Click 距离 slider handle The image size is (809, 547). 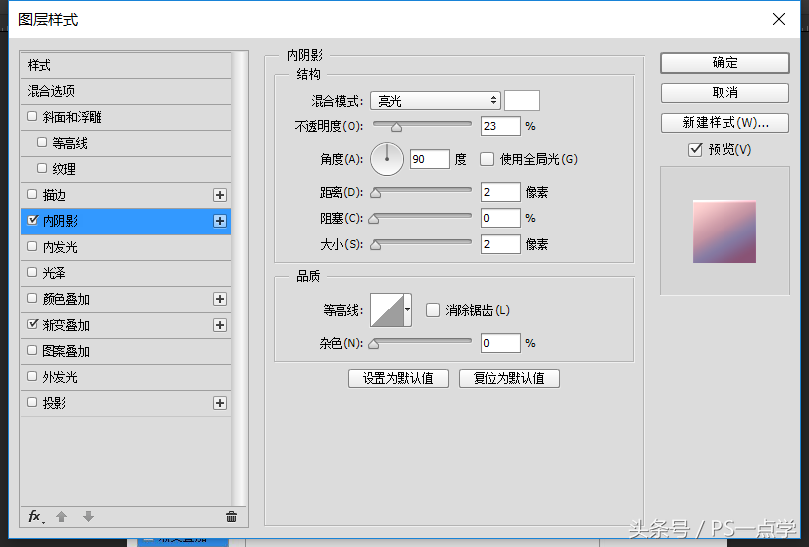pyautogui.click(x=376, y=193)
